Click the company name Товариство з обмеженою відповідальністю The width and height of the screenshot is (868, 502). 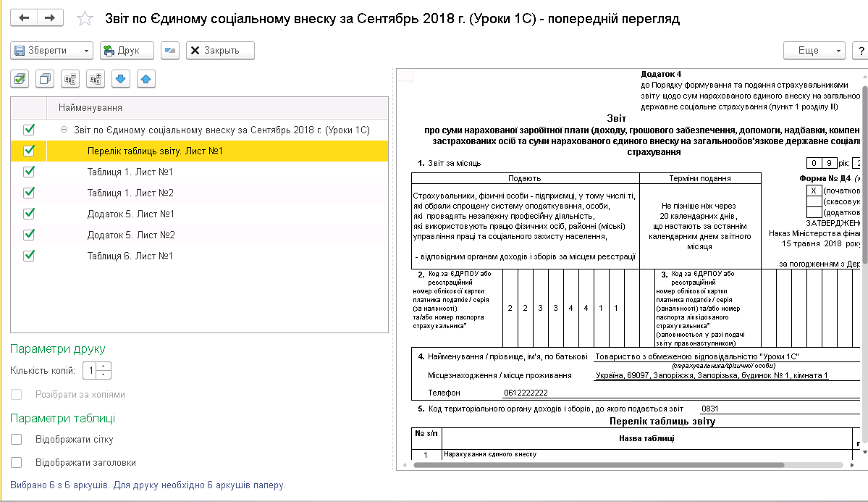697,357
